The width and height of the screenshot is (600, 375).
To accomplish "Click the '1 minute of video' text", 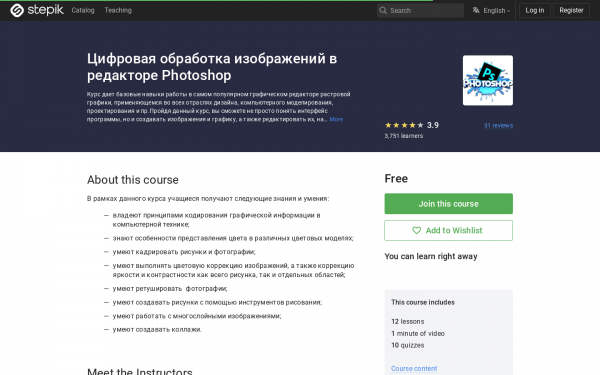I will (418, 333).
